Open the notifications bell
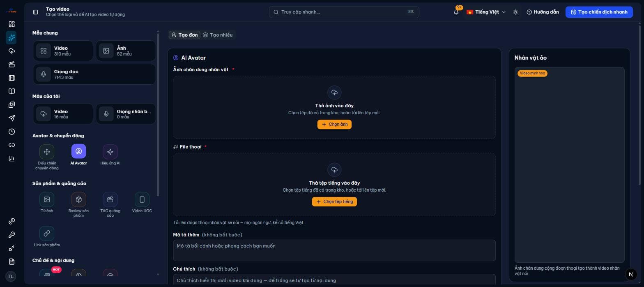Viewport: 644px width, 287px height. click(x=456, y=12)
